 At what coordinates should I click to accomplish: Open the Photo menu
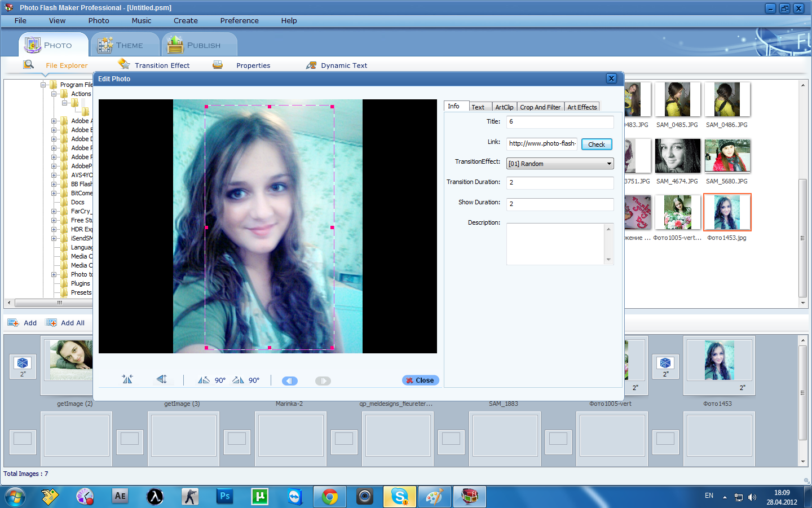(99, 21)
